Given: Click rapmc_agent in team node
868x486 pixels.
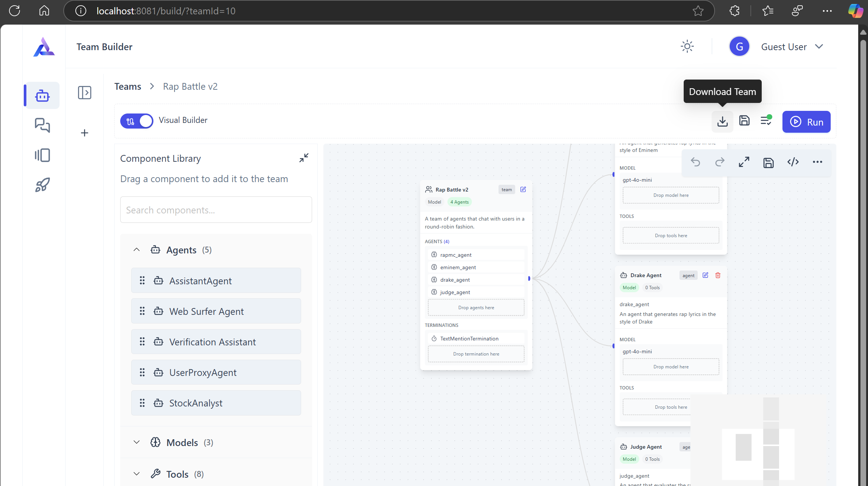Looking at the screenshot, I should pyautogui.click(x=476, y=255).
